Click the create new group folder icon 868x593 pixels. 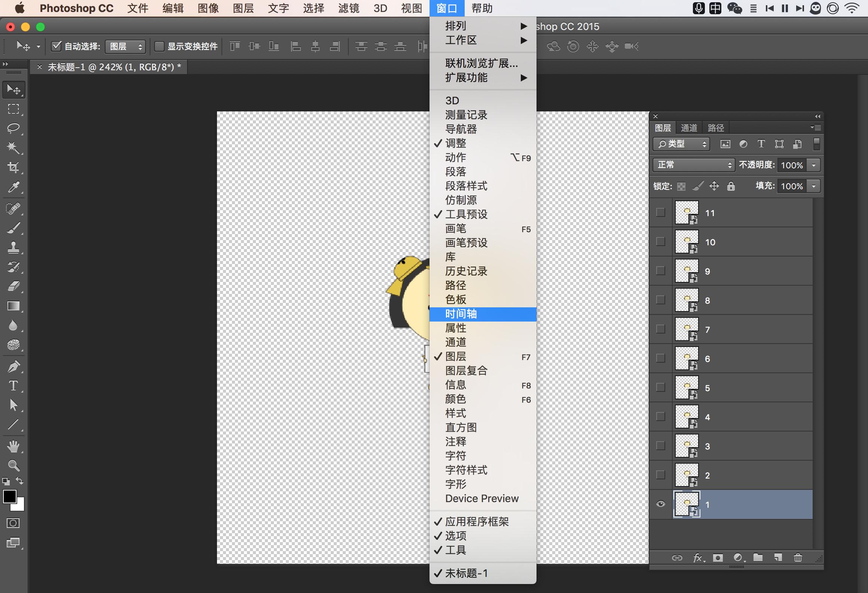[x=758, y=557]
